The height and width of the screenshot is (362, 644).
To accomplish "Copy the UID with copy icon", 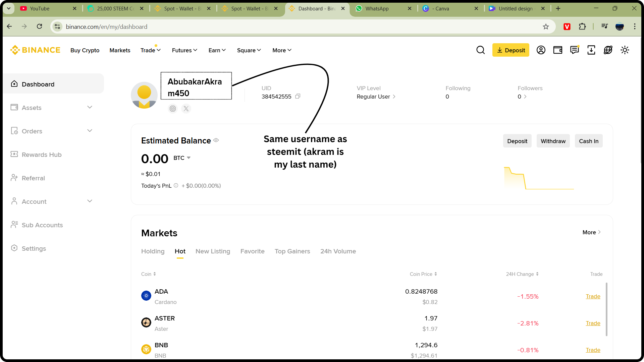I will (298, 96).
